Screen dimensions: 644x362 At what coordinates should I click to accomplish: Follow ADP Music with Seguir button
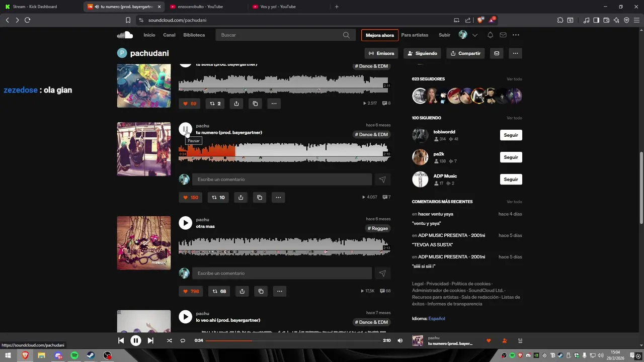tap(511, 179)
